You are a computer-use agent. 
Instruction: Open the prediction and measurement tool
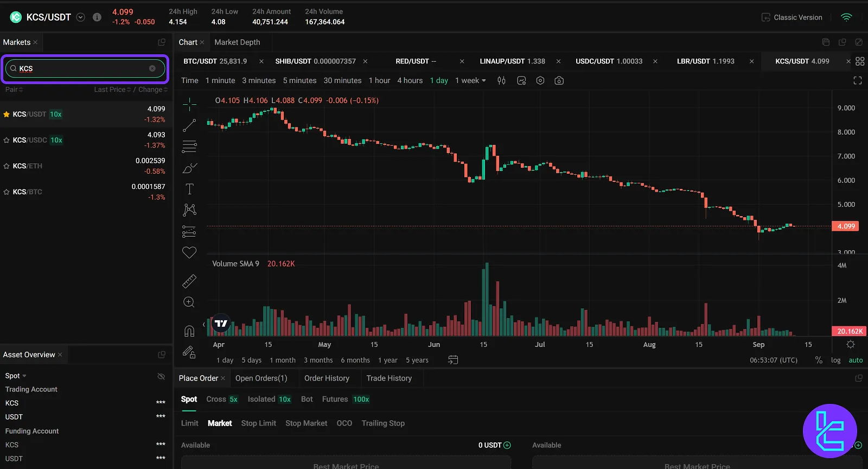[189, 232]
